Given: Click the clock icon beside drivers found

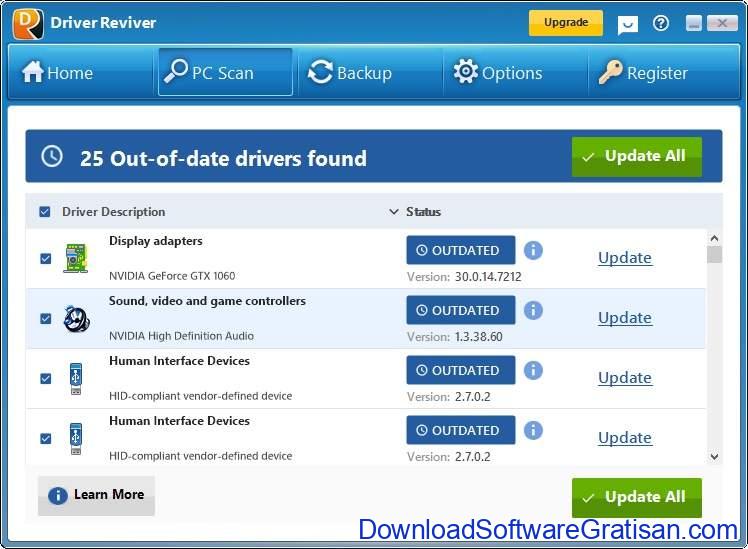Looking at the screenshot, I should point(52,156).
